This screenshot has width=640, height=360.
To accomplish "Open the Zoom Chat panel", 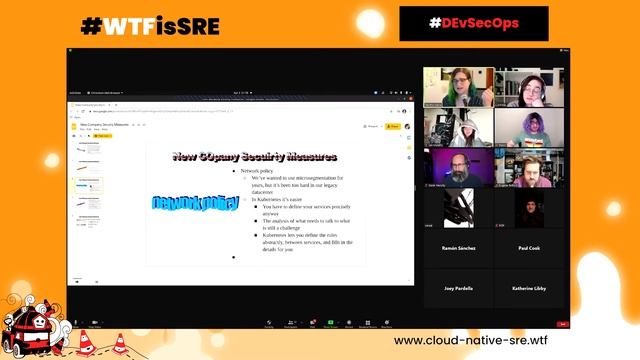I will tap(313, 324).
